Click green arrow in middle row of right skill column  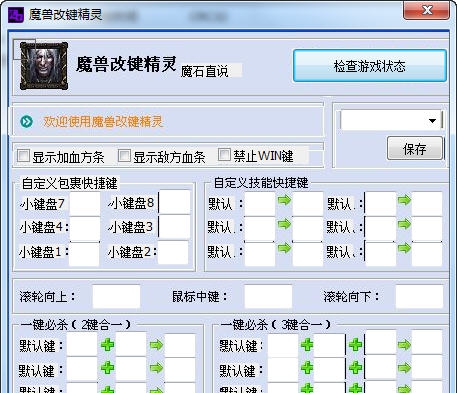(404, 224)
